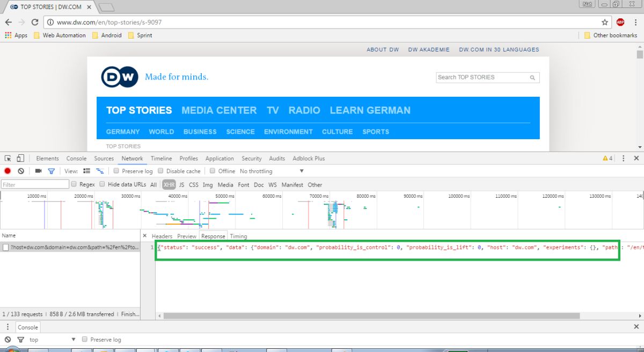Open the MEDIA CENTER link on DW
The width and height of the screenshot is (644, 352).
point(219,110)
